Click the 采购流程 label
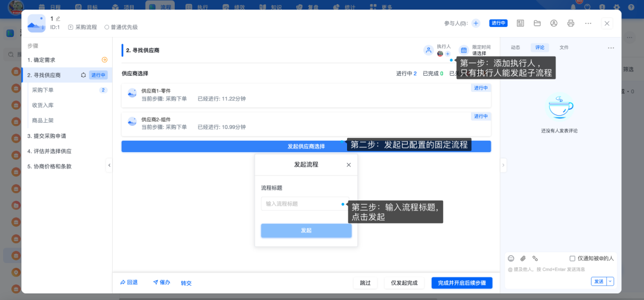This screenshot has width=644, height=300. (82, 27)
